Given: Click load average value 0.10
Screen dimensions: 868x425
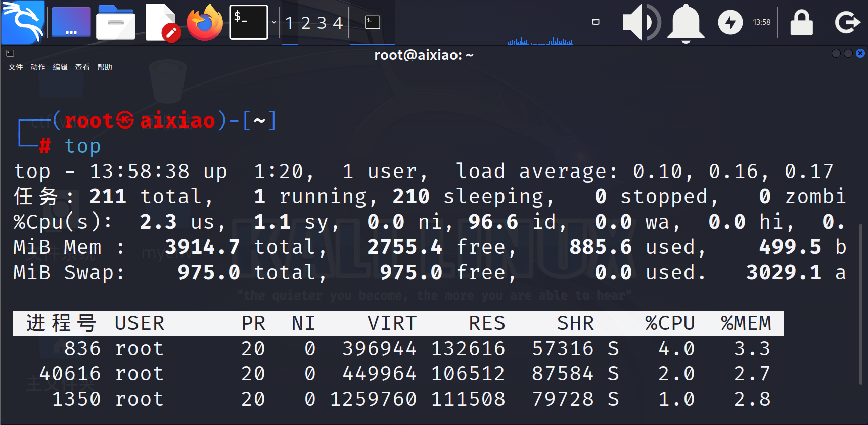Looking at the screenshot, I should (x=658, y=172).
